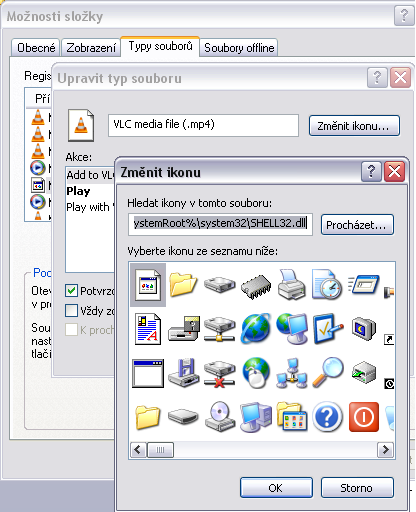The height and width of the screenshot is (512, 416).
Task: Select the Play action in Akce list
Action: coord(78,191)
